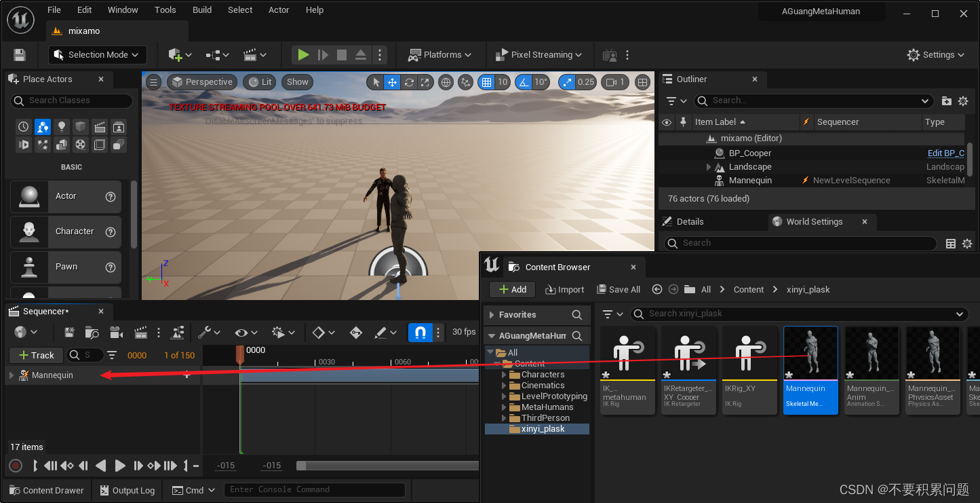
Task: Select the Lights category icon in Place Actors
Action: click(62, 127)
